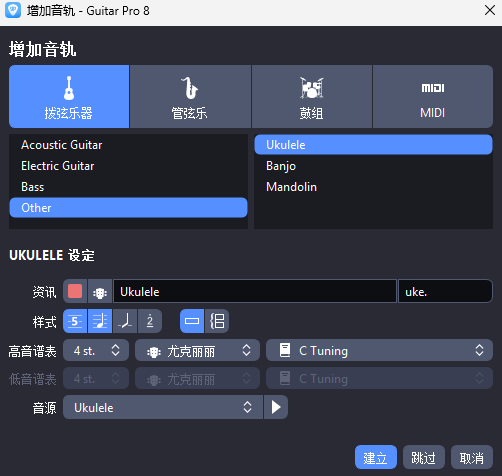Pick Mandolin in the instrument list

(x=373, y=187)
